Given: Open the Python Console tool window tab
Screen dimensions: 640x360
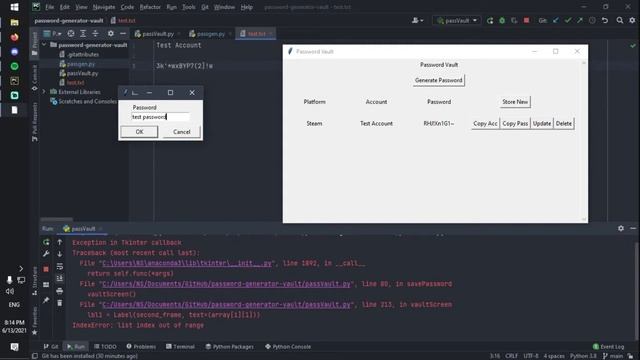Looking at the screenshot, I should 288,347.
